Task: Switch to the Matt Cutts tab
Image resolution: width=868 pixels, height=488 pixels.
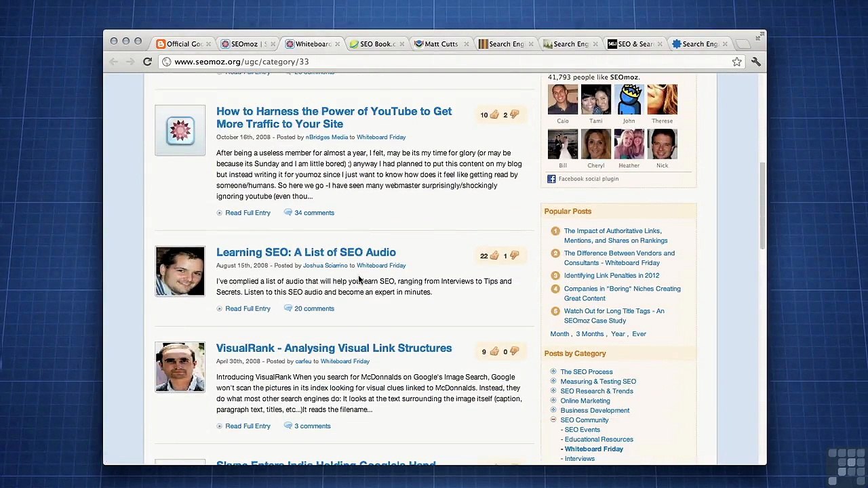Action: [x=441, y=44]
